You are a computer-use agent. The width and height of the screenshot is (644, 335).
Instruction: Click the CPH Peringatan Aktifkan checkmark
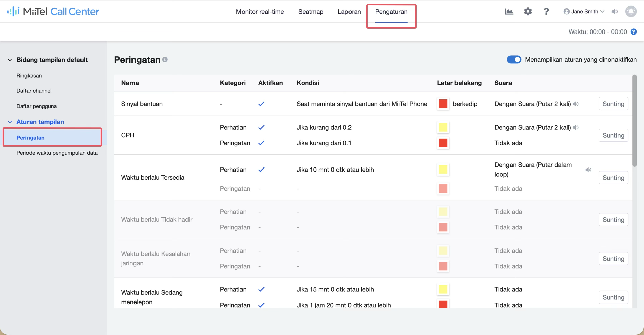pyautogui.click(x=261, y=143)
